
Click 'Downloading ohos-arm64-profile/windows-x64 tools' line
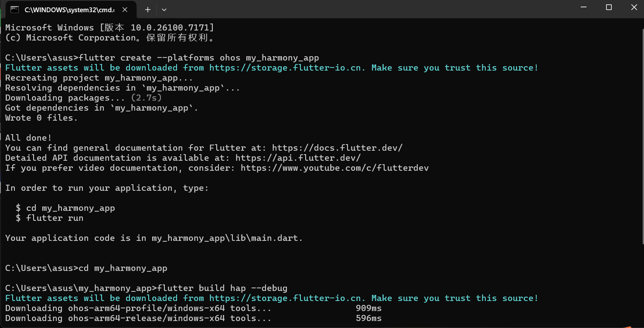point(138,308)
